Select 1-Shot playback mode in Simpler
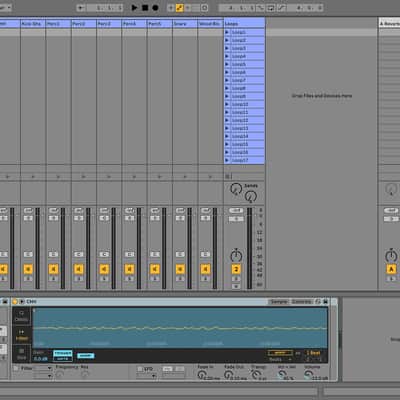The height and width of the screenshot is (400, 400). point(21,335)
